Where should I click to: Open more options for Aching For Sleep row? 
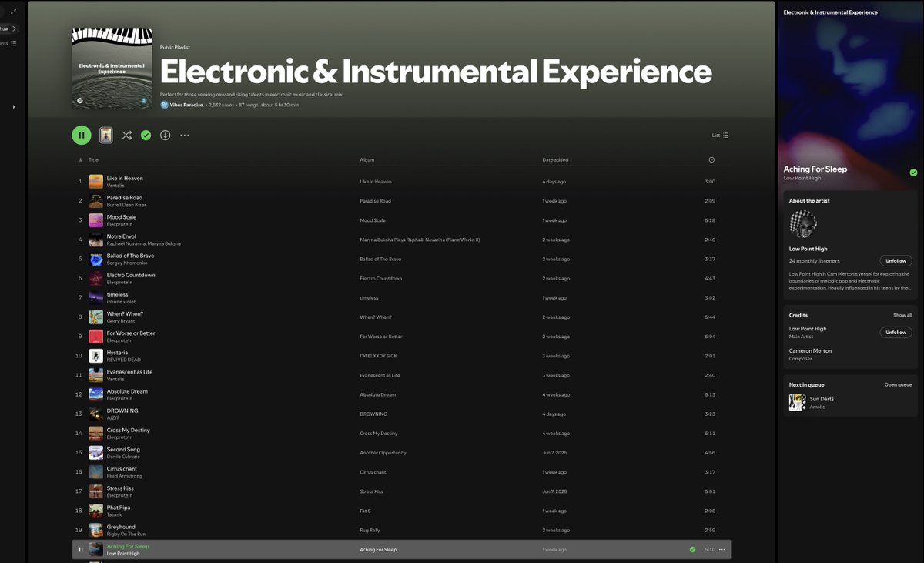point(721,549)
